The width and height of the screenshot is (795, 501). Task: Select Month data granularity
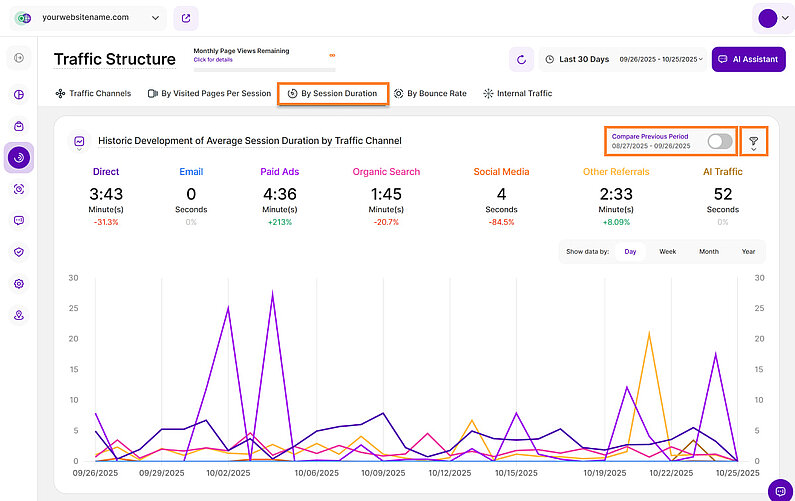pos(708,252)
